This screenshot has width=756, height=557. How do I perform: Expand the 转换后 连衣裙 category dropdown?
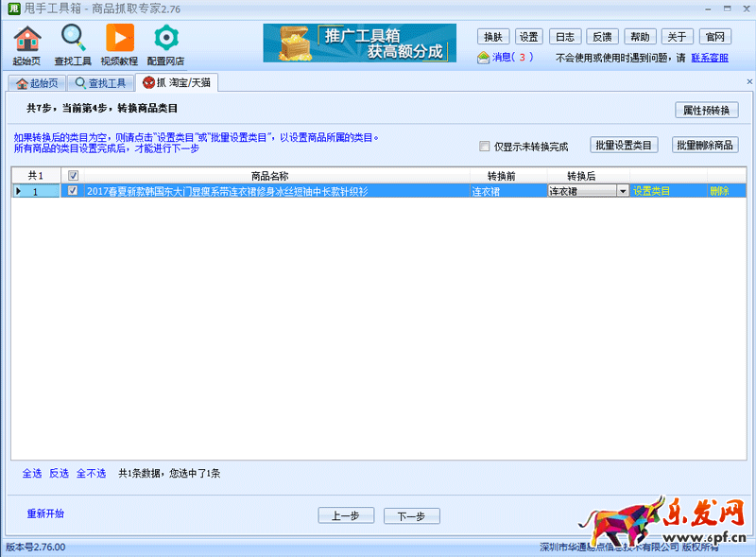622,191
